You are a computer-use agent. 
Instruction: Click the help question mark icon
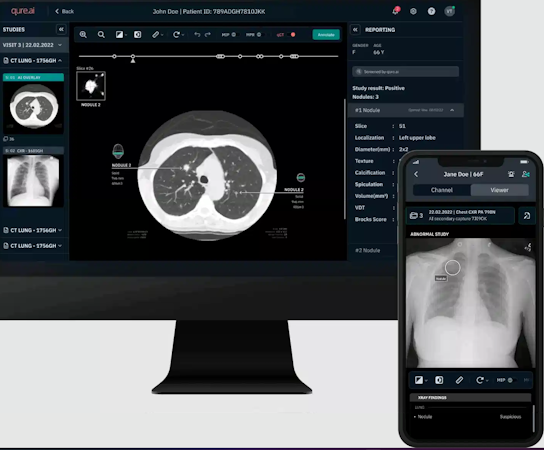coord(431,11)
